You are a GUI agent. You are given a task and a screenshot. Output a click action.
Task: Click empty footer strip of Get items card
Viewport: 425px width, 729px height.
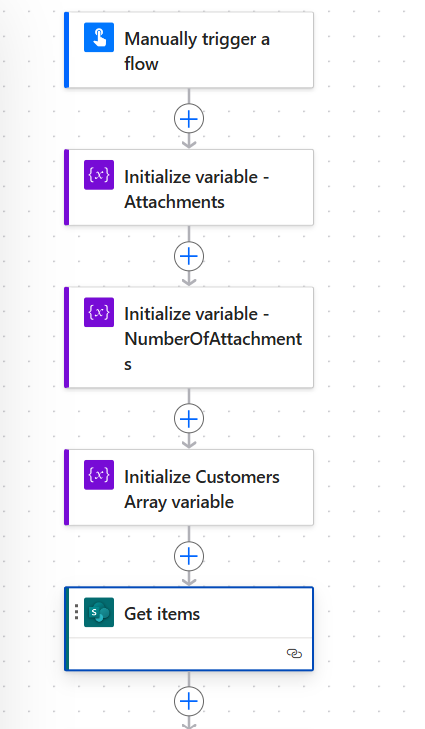point(177,654)
